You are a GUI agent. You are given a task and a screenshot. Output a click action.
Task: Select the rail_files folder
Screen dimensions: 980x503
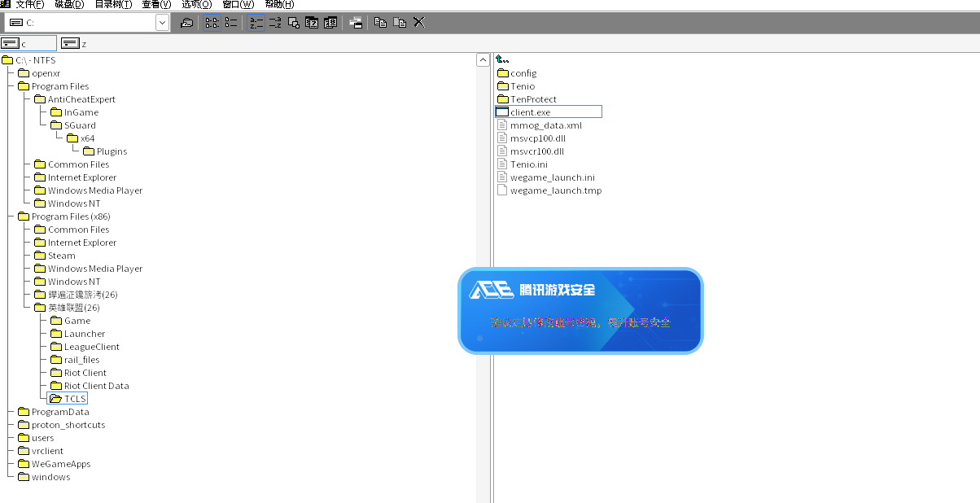(x=75, y=360)
